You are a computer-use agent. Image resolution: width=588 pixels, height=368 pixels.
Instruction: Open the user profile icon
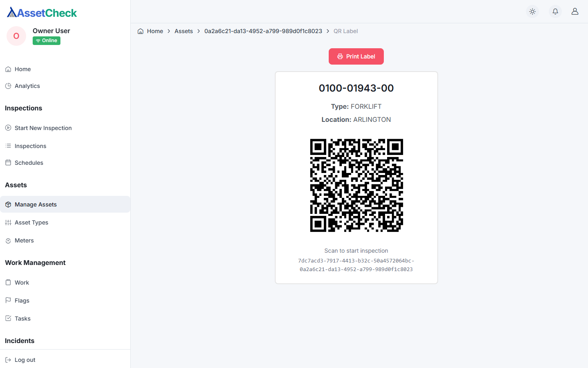575,11
